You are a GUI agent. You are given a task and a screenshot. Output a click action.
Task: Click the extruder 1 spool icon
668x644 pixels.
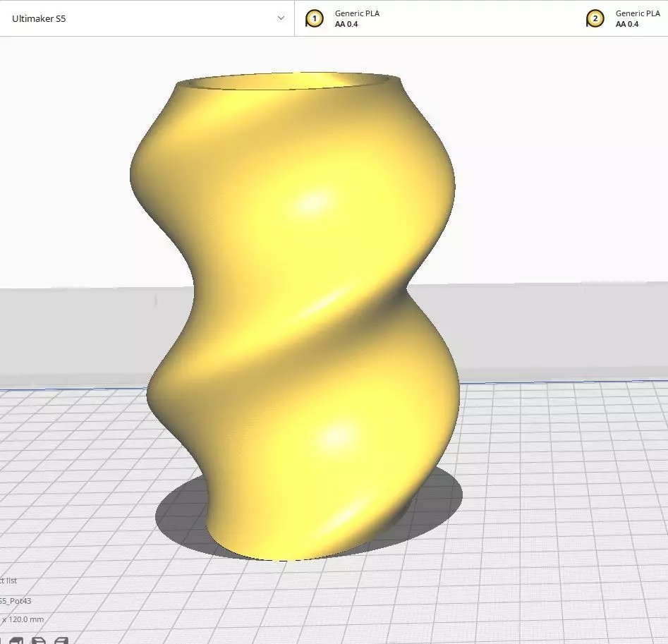click(315, 18)
